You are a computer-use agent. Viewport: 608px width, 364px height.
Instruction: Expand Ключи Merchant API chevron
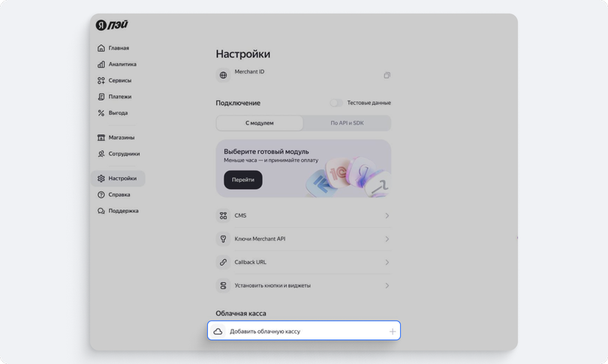tap(387, 239)
